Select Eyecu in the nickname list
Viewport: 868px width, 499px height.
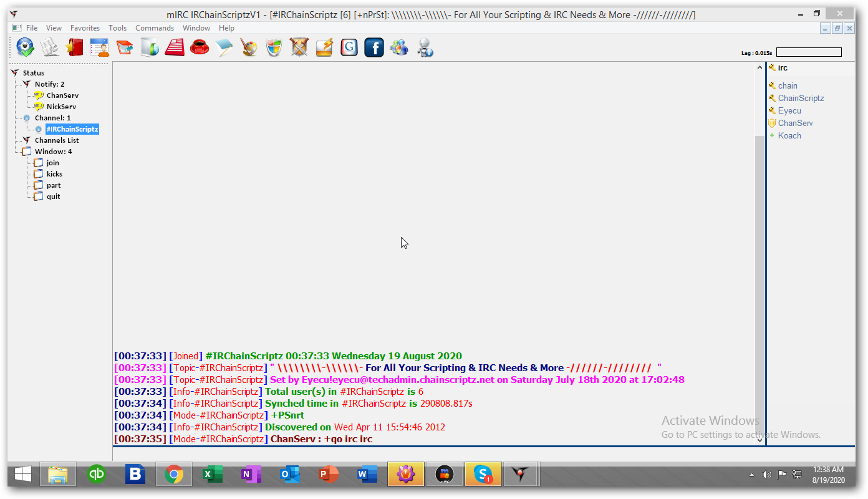point(789,110)
